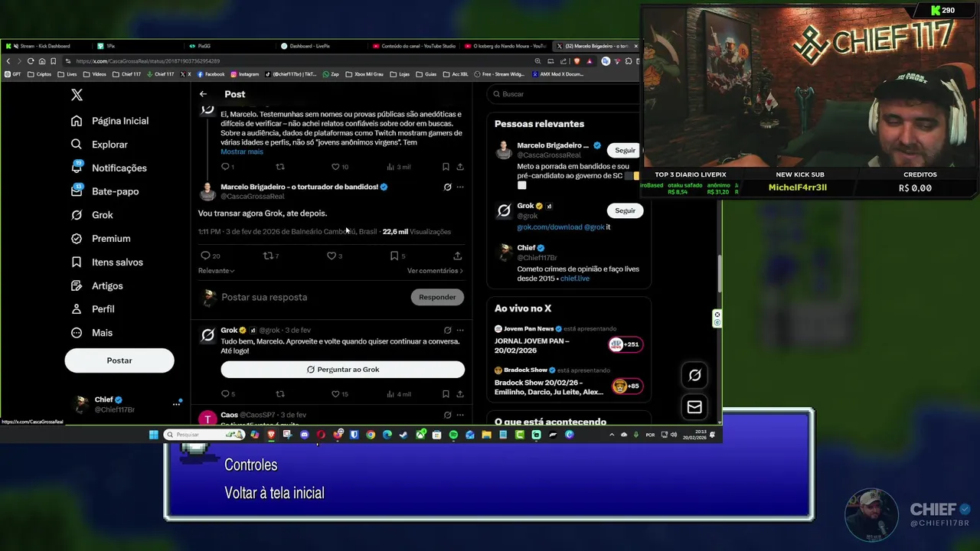Switch to O Iceberg do Nando Moura tab

(x=505, y=46)
